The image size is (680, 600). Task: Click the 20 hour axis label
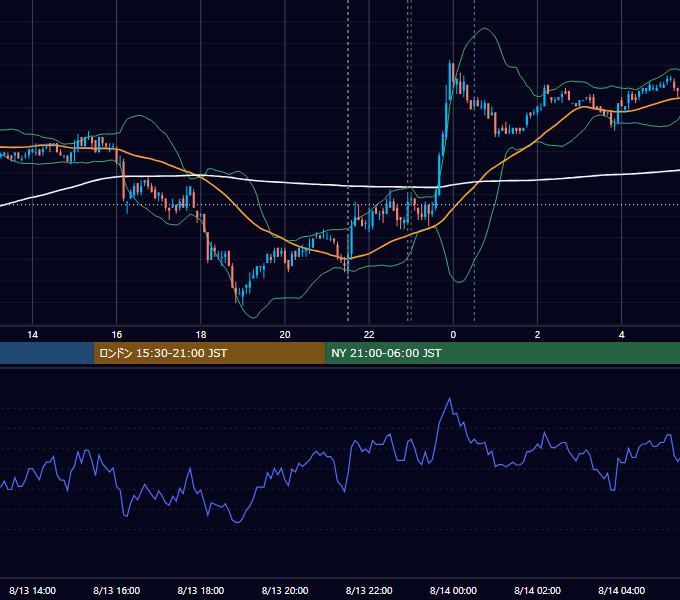pos(285,335)
